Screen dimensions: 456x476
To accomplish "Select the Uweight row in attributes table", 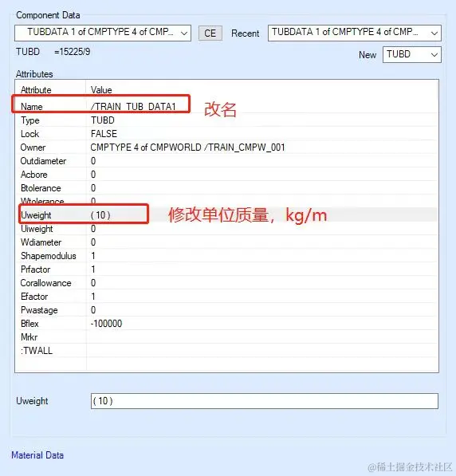I will coord(226,215).
